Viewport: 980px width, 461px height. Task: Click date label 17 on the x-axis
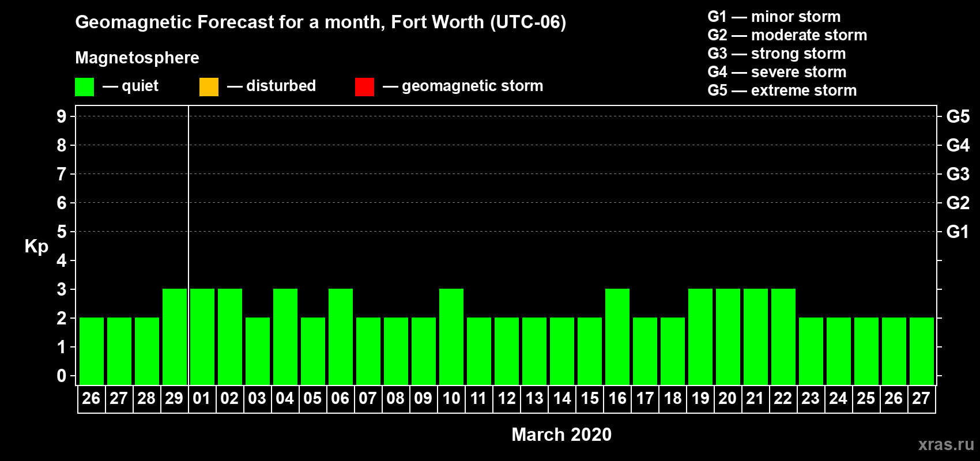point(644,399)
